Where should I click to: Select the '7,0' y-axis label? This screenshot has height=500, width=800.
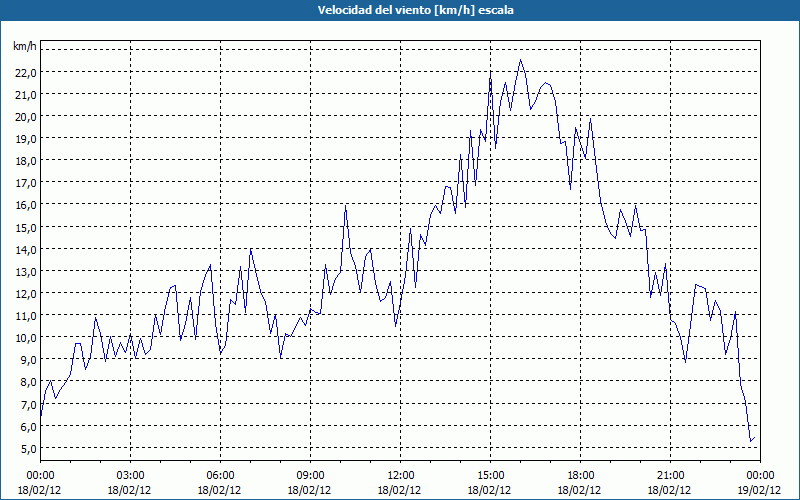(28, 405)
